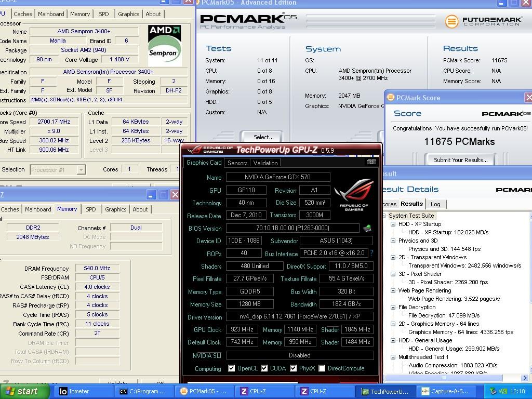The height and width of the screenshot is (399, 532).
Task: Click the Windows start button
Action: click(24, 392)
